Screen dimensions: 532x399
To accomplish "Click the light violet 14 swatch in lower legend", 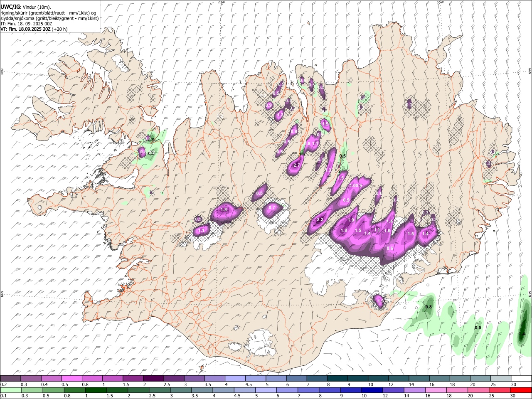I will coord(415,390).
